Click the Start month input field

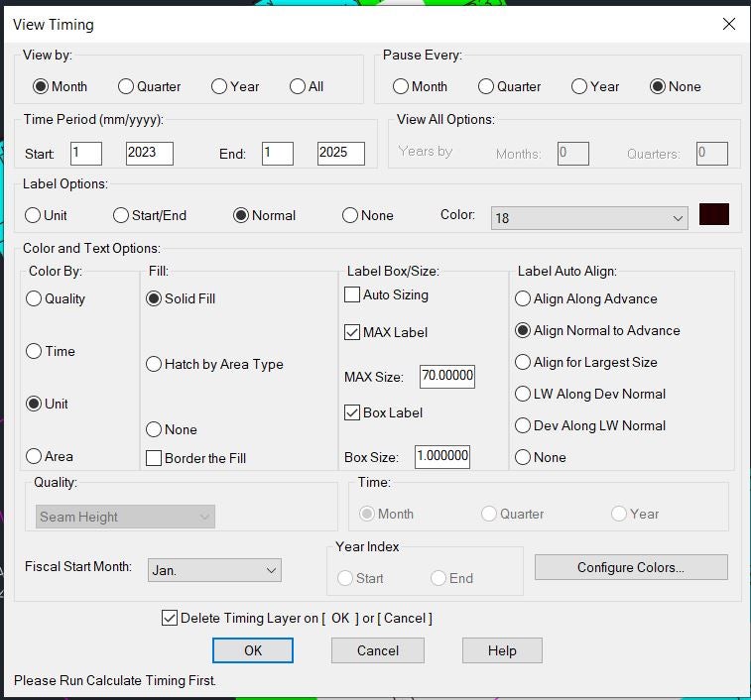(x=86, y=154)
